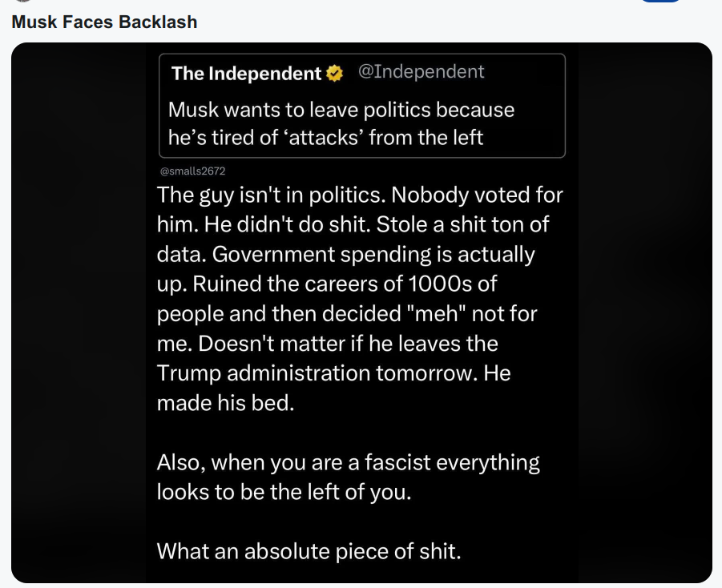Click the paragraph starting "The guy isn't in politics"
The width and height of the screenshot is (722, 588).
click(360, 299)
